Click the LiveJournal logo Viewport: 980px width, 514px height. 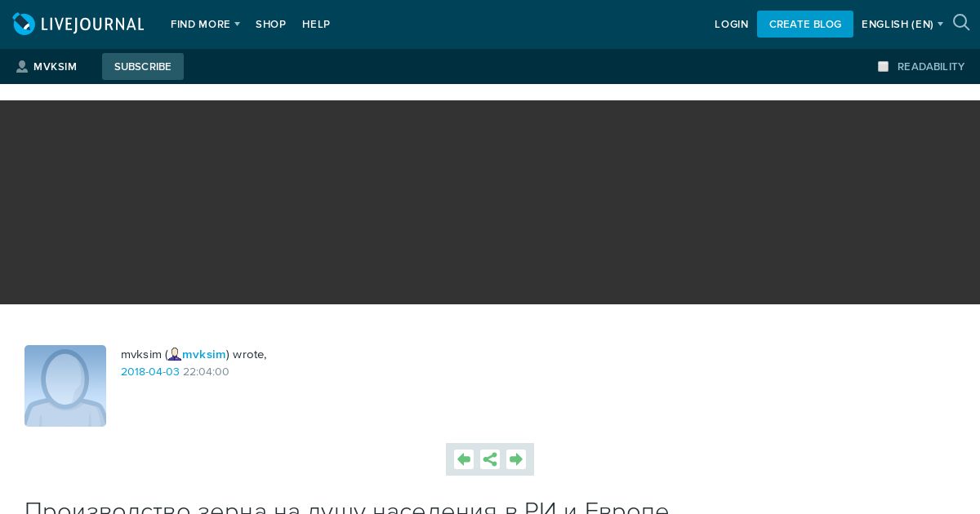click(x=78, y=24)
